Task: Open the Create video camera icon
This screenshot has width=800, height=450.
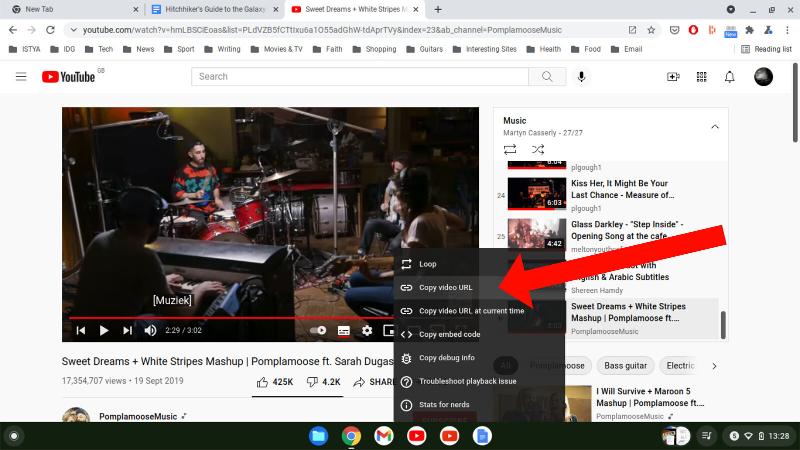Action: point(673,77)
